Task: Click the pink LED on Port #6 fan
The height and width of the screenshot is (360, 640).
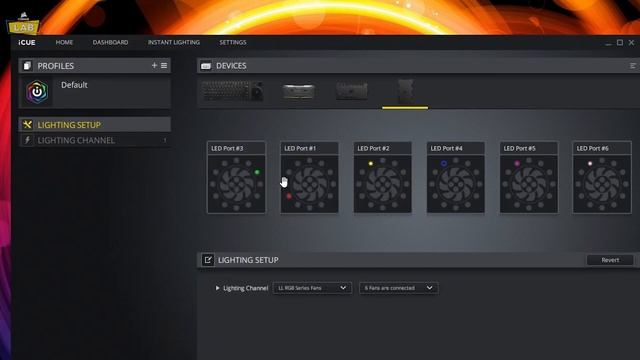Action: [x=590, y=164]
